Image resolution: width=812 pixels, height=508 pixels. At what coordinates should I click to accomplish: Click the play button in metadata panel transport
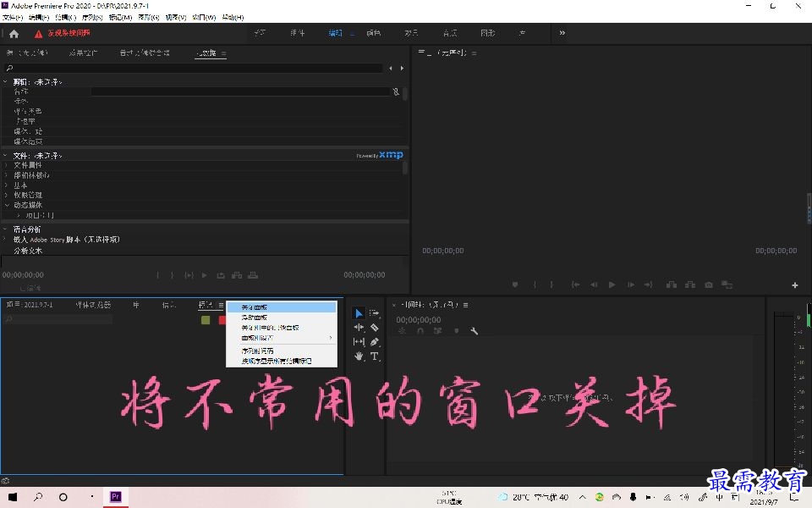(x=205, y=275)
